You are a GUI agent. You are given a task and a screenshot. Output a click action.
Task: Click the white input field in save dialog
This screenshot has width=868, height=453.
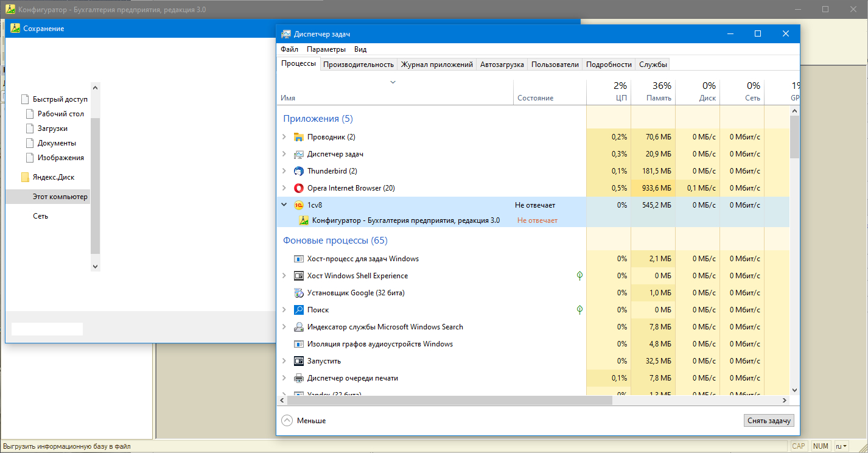click(x=47, y=329)
